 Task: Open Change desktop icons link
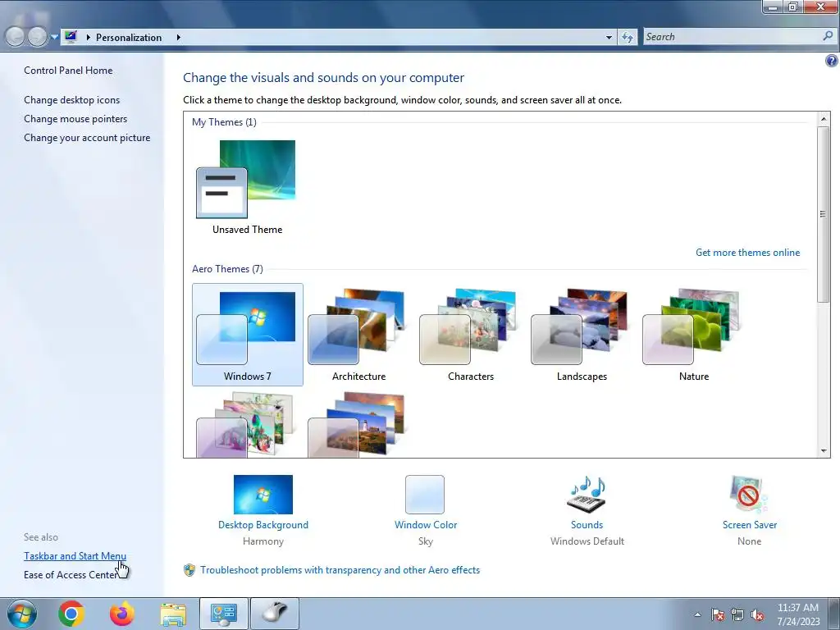[x=72, y=99]
